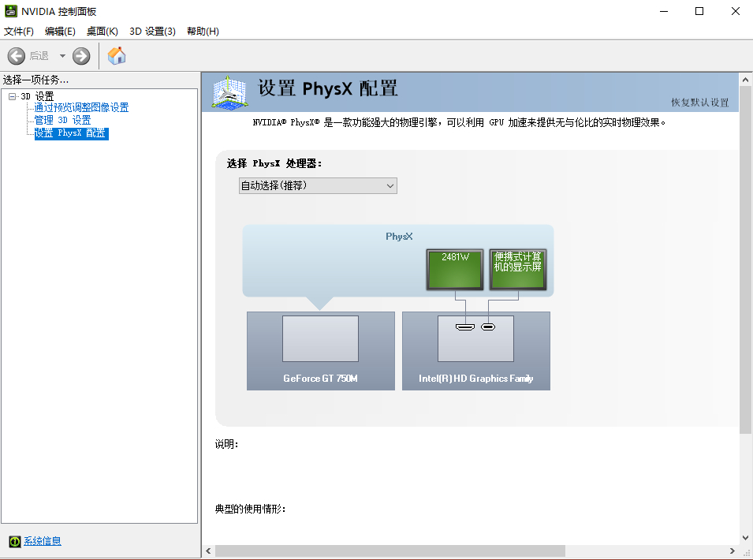Image resolution: width=753 pixels, height=560 pixels.
Task: Open the PhysX processor 自动选择 dropdown
Action: coord(318,186)
